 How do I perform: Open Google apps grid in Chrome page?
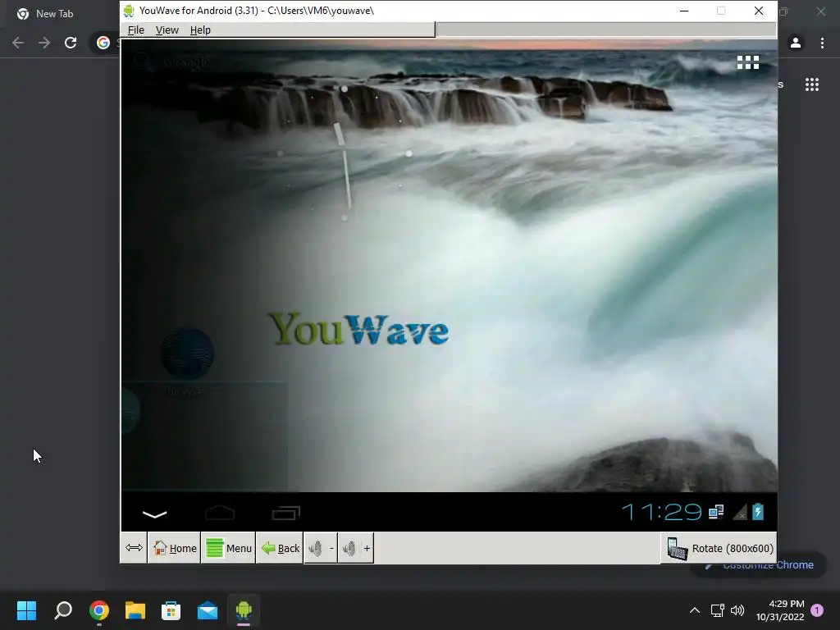tap(812, 84)
